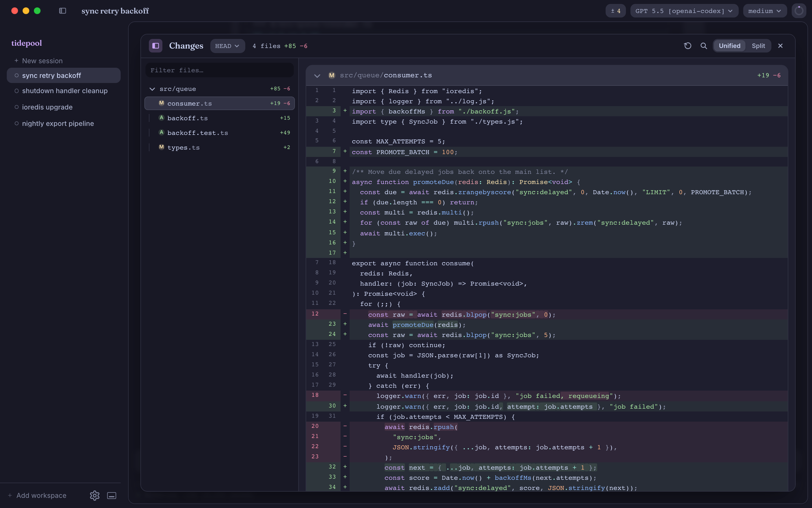The height and width of the screenshot is (508, 812).
Task: Click the src/queue/consumer.ts file path header
Action: (386, 75)
